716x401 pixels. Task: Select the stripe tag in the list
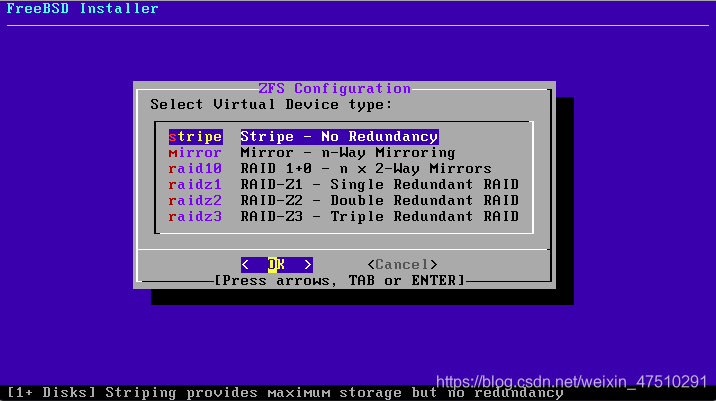tap(195, 137)
